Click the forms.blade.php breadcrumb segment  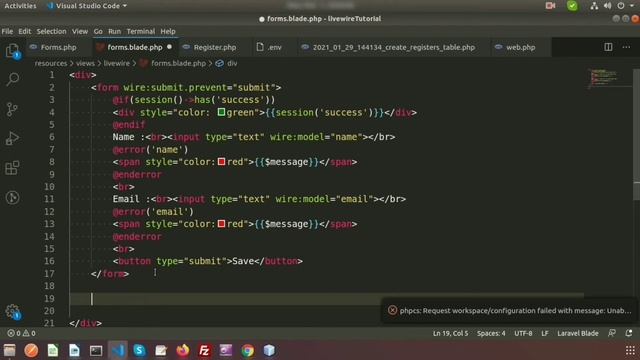178,63
